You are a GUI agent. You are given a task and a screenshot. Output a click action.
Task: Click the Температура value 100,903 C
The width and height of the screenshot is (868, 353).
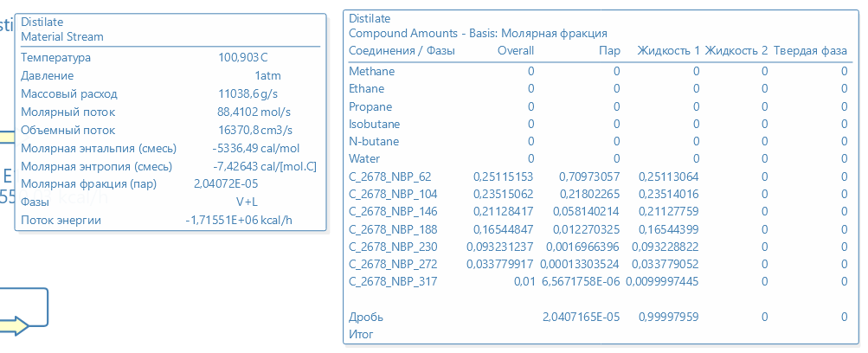(249, 57)
